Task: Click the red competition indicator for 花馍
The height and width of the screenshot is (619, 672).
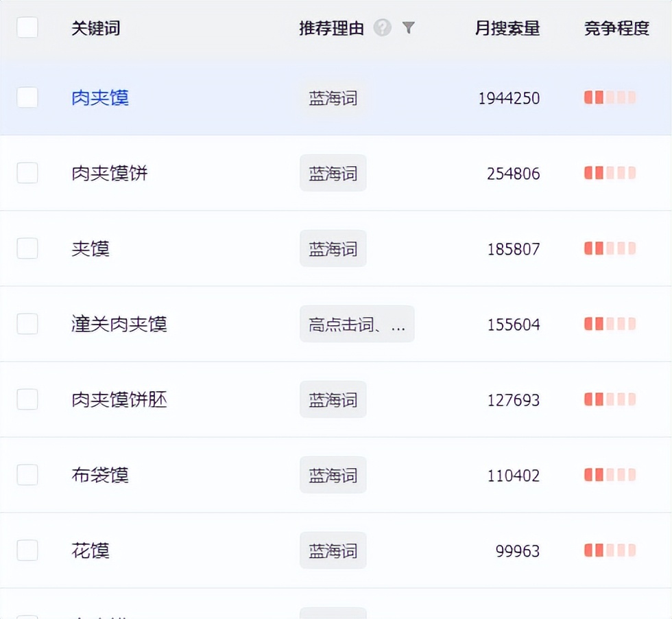Action: [x=609, y=550]
